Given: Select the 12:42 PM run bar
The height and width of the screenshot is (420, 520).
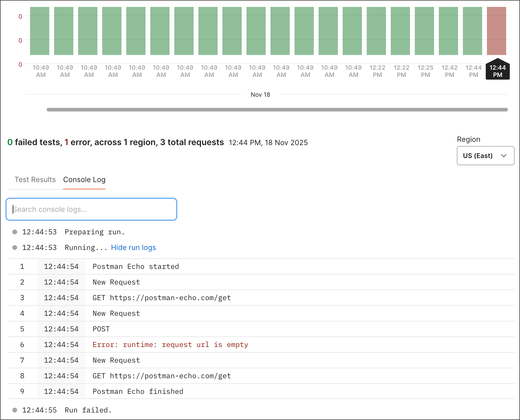Looking at the screenshot, I should tap(449, 31).
